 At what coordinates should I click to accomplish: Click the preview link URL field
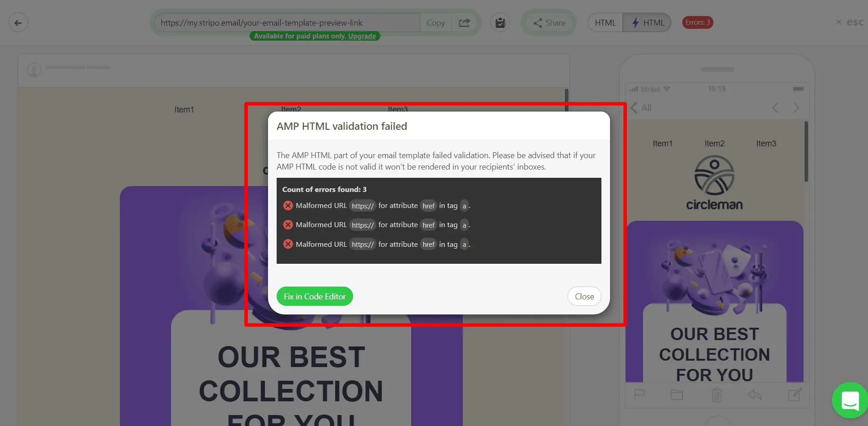(x=287, y=22)
